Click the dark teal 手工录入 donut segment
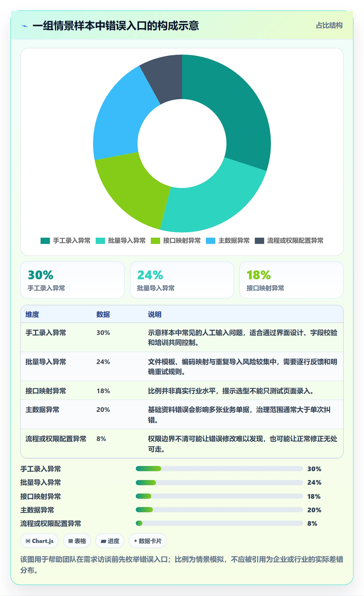 pos(235,104)
